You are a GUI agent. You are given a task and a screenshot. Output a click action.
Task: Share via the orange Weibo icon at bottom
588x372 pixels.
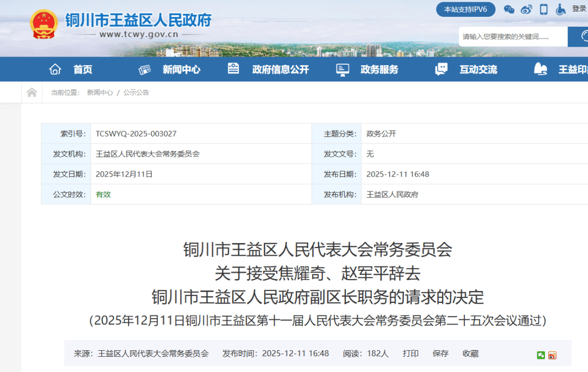[x=552, y=355]
